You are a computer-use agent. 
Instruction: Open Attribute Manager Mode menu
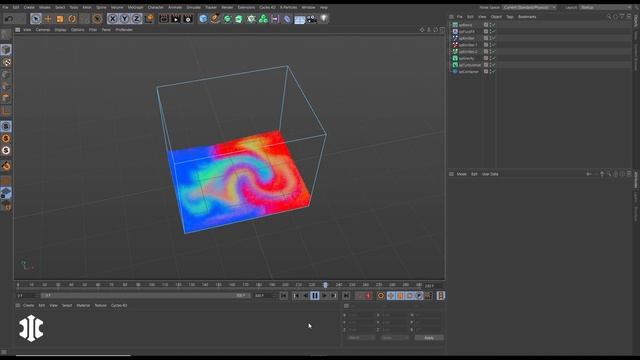point(462,174)
